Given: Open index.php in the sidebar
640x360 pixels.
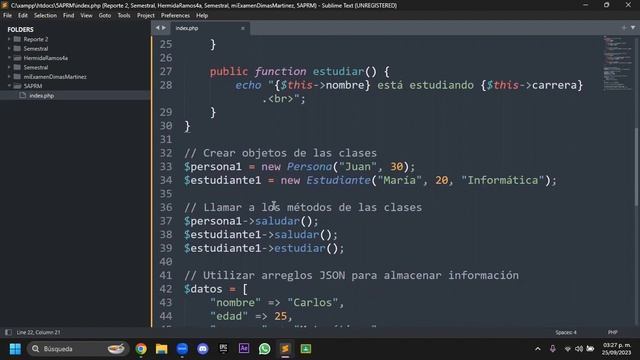Looking at the screenshot, I should (41, 96).
